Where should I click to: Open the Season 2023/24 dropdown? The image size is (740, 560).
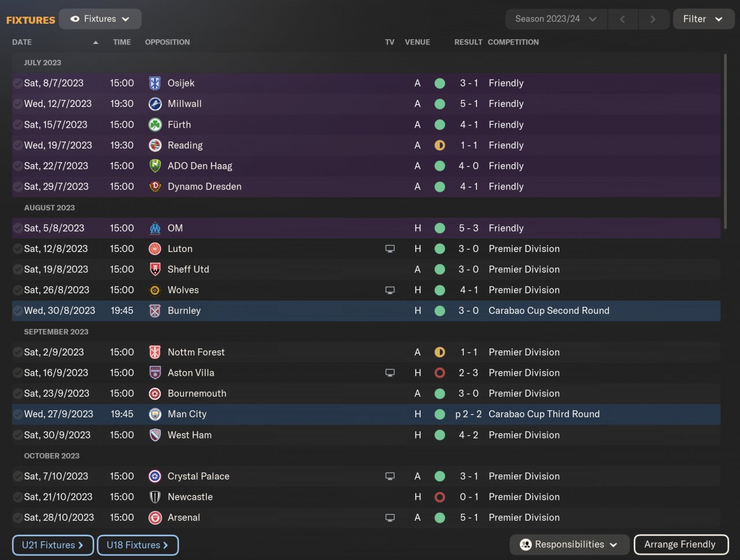[556, 19]
